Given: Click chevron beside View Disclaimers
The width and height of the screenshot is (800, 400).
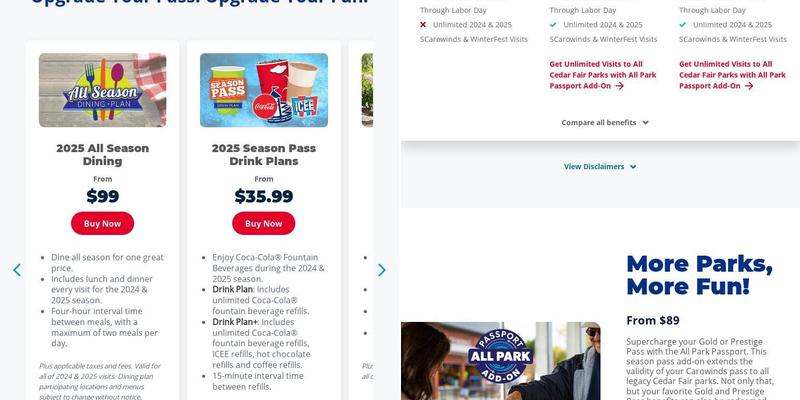Looking at the screenshot, I should click(x=633, y=167).
